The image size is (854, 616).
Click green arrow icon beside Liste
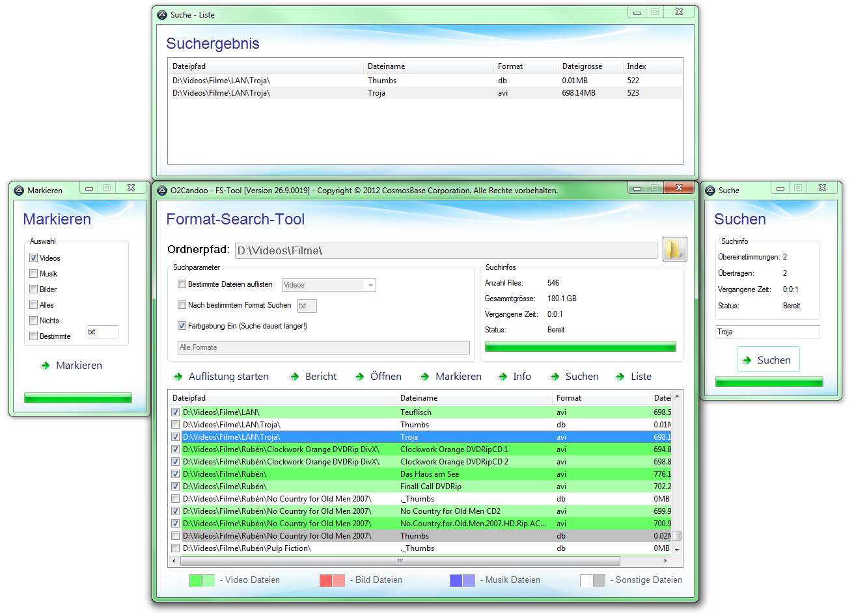620,377
